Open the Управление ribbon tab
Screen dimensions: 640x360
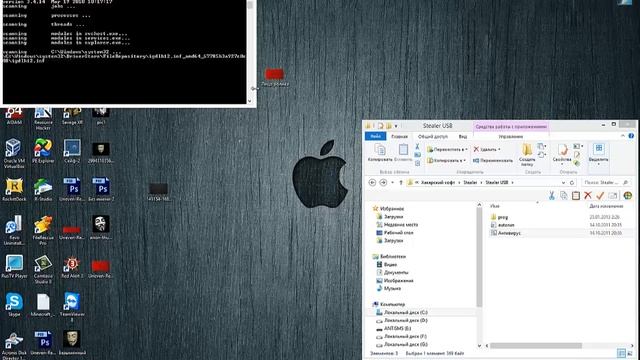click(x=511, y=137)
